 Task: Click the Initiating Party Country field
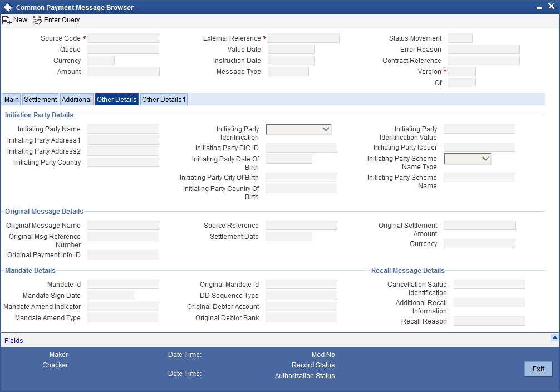(x=123, y=162)
